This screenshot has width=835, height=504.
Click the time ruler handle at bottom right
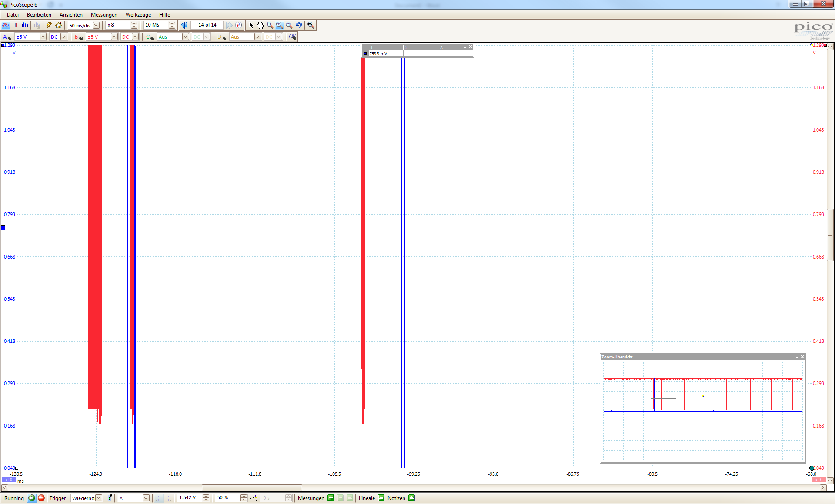tap(812, 468)
